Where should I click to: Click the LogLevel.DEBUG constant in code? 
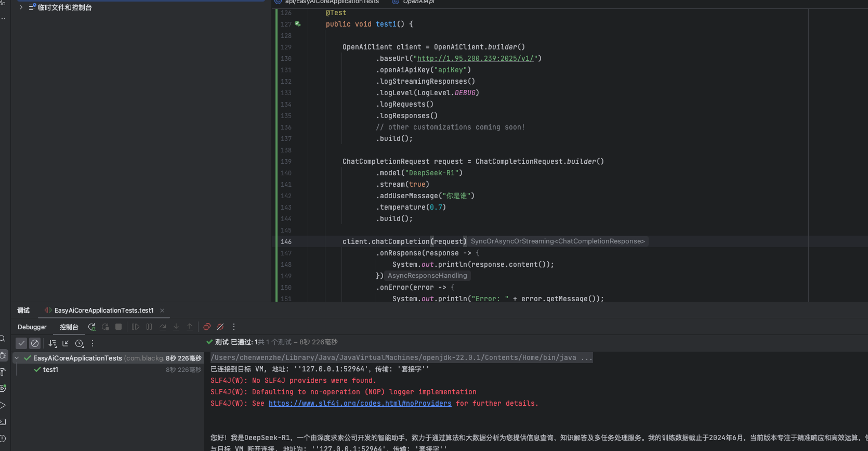[x=446, y=93]
